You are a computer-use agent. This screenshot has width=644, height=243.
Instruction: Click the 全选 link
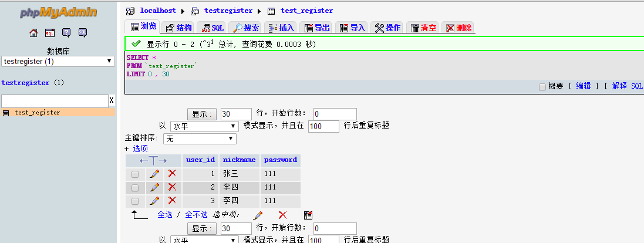pos(165,215)
